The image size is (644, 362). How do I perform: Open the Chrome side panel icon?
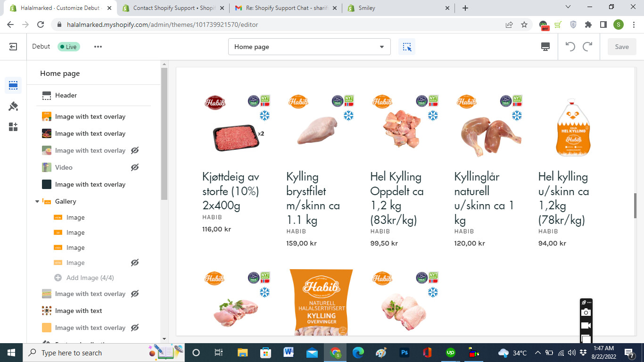click(603, 25)
